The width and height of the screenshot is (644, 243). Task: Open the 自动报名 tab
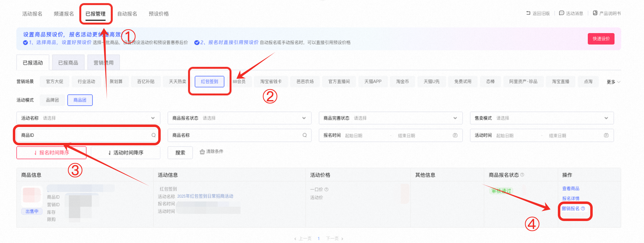pyautogui.click(x=127, y=14)
